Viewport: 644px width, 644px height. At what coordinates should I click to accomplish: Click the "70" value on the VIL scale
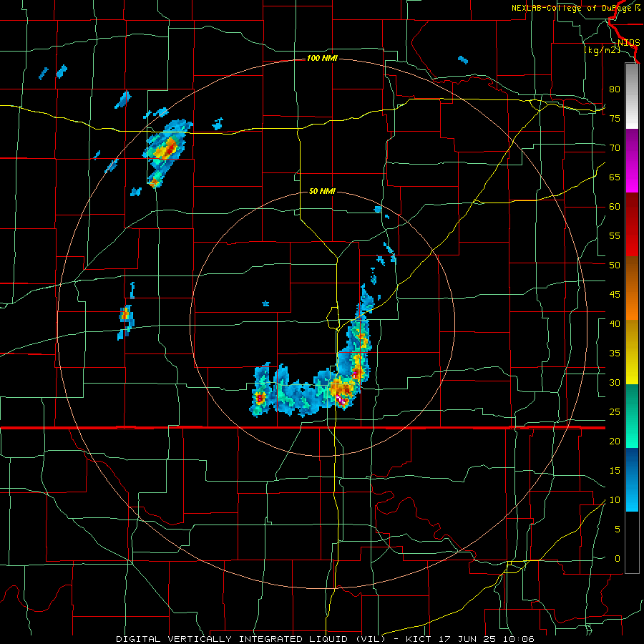615,148
